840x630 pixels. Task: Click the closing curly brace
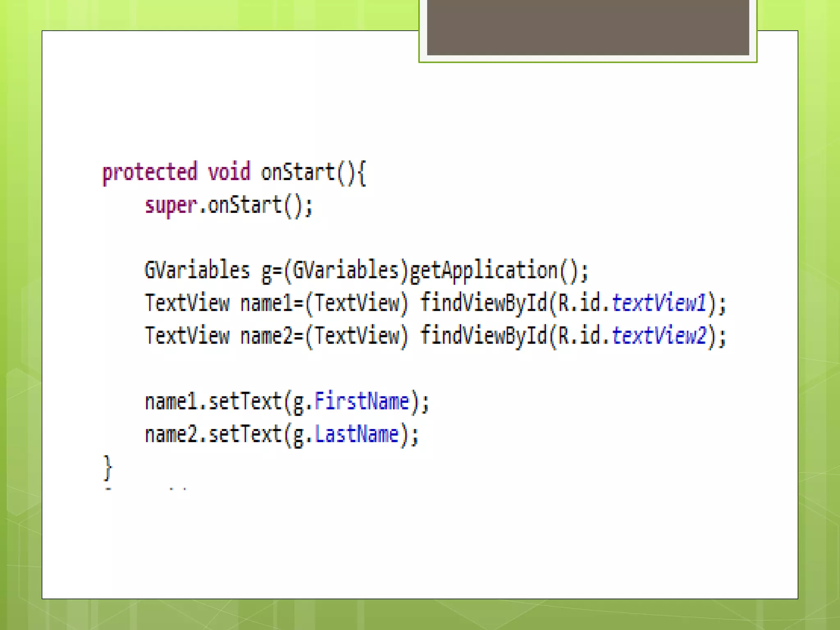click(x=107, y=468)
